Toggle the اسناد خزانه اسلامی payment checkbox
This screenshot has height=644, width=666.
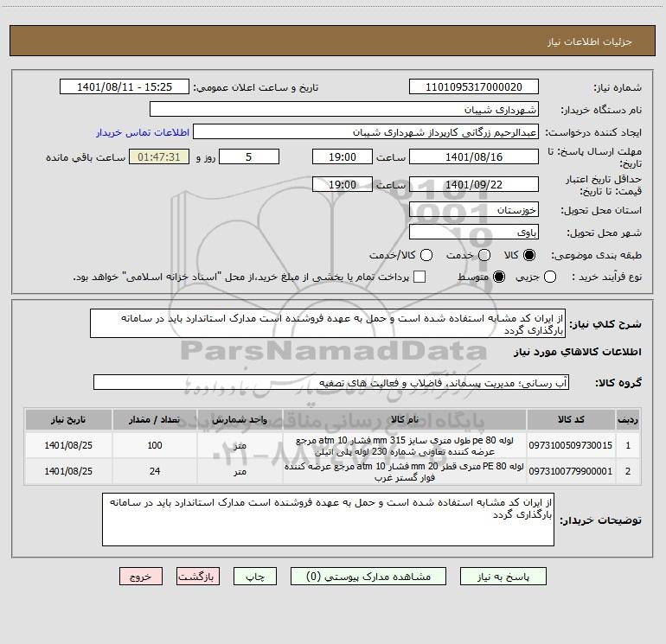tap(419, 277)
